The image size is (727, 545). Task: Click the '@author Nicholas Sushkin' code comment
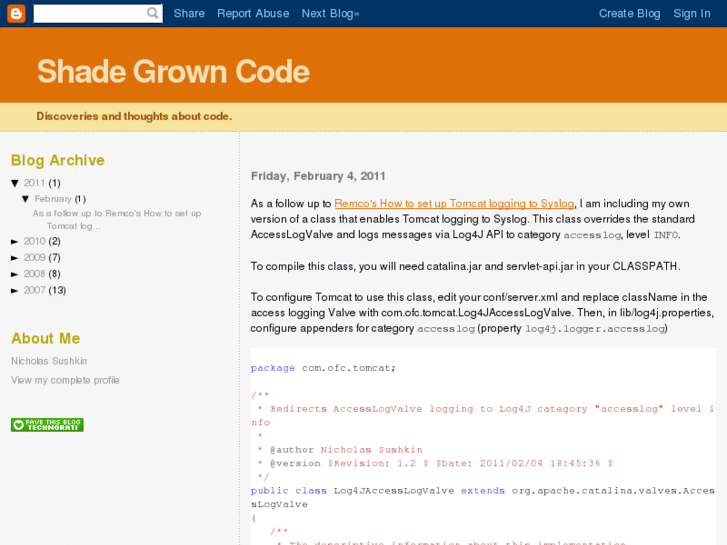(x=346, y=450)
